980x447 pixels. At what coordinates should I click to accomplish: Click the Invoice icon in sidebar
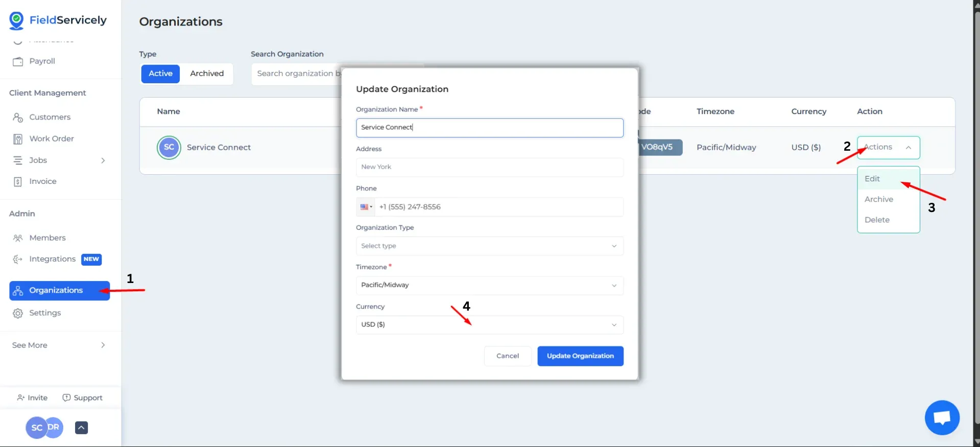[18, 182]
